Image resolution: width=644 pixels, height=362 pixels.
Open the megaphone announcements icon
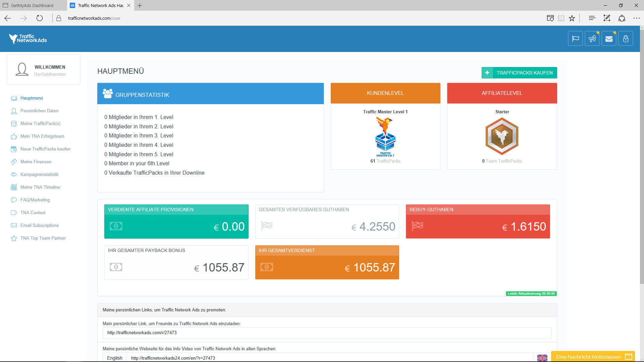(x=592, y=39)
